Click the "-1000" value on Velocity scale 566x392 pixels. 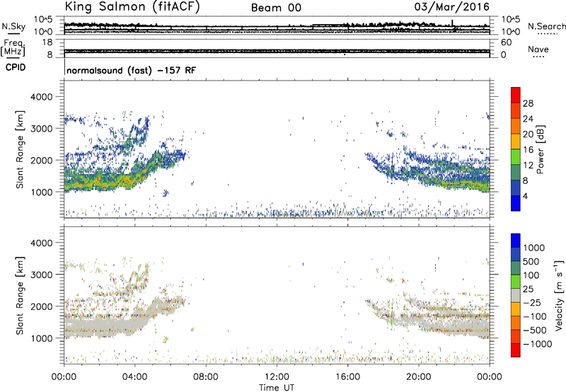[x=538, y=344]
